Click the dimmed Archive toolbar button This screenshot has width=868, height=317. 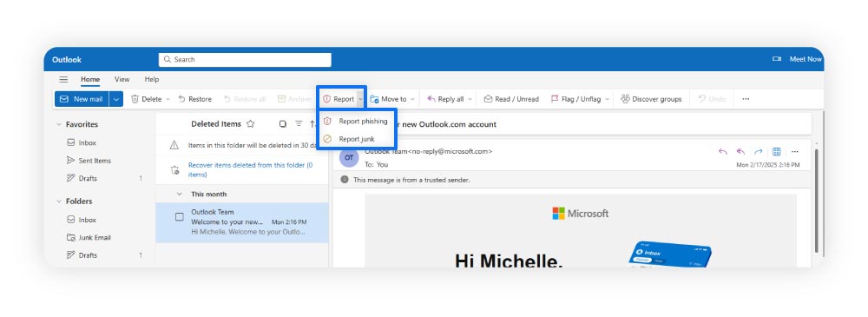[294, 99]
